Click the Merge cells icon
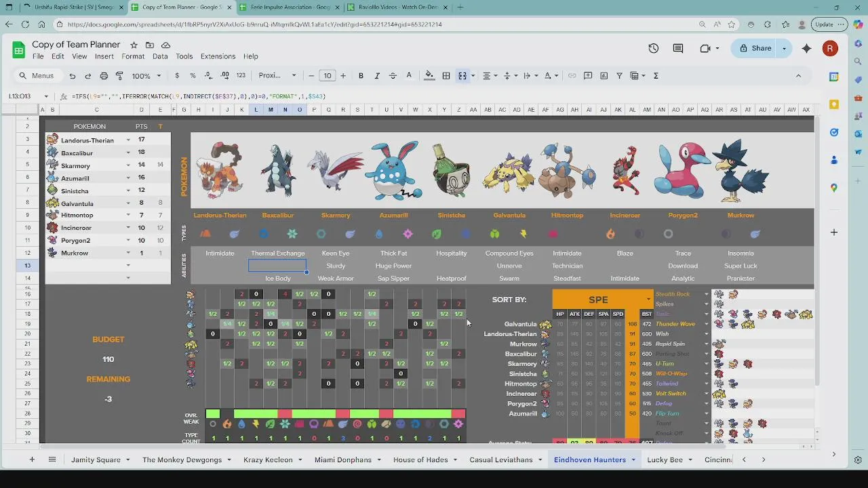Viewport: 868px width, 488px height. click(x=462, y=76)
